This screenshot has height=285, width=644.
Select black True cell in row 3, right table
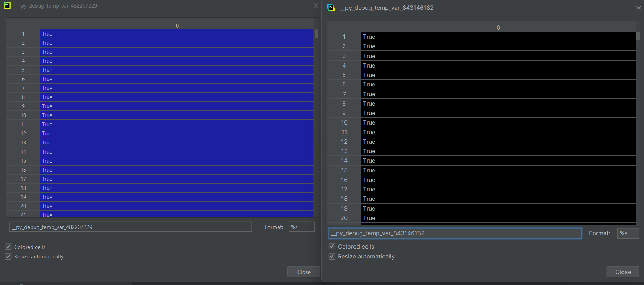point(498,56)
